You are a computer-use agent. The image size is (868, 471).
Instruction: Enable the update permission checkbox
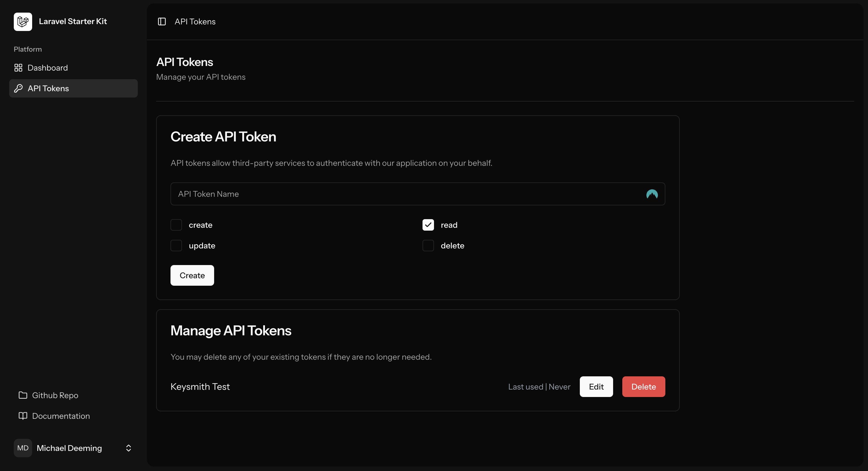[176, 246]
